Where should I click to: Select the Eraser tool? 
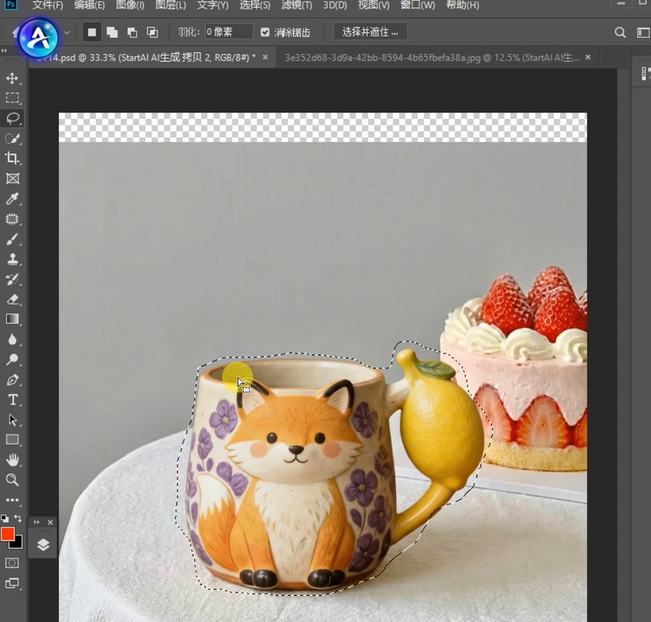(x=13, y=299)
